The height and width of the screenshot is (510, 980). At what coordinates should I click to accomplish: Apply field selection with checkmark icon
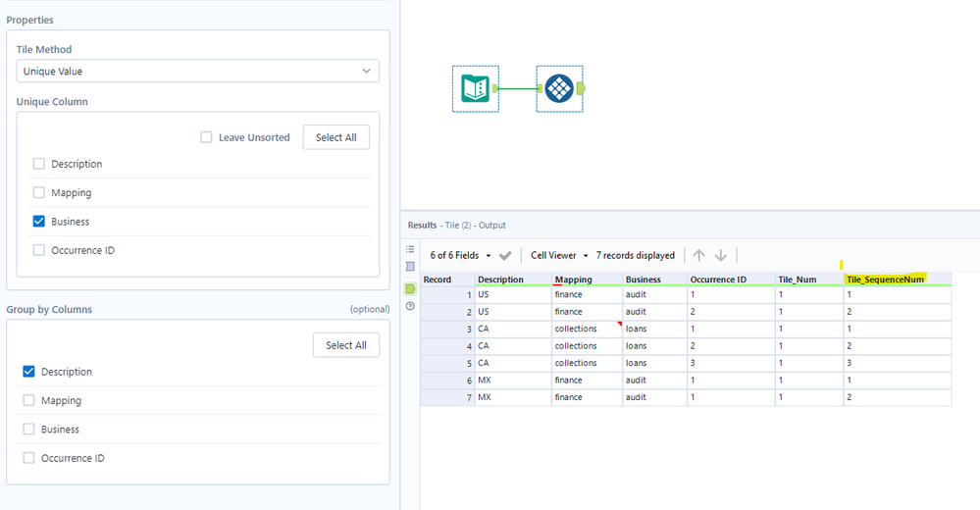coord(505,255)
